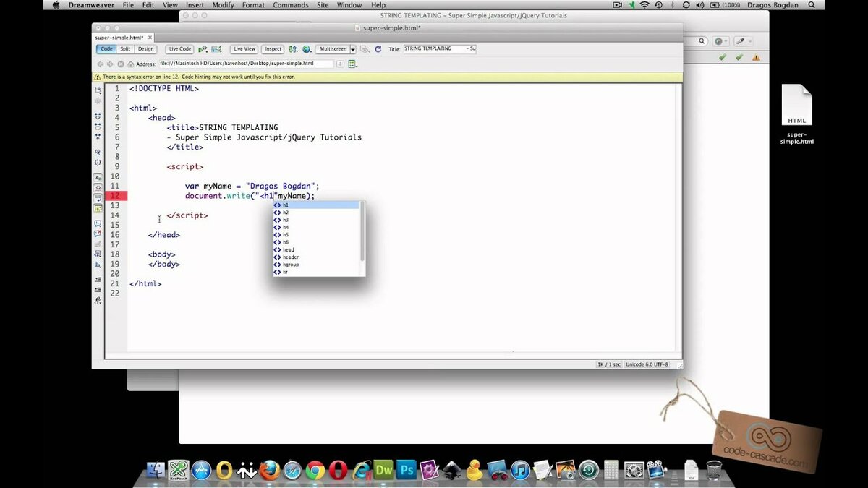Click the Check browser compatibility icon beside Live Code
The image size is (868, 488).
(203, 49)
